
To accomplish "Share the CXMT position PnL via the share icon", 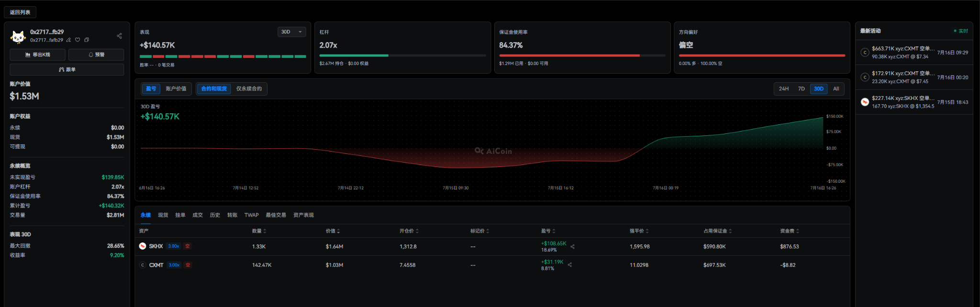I will 570,264.
